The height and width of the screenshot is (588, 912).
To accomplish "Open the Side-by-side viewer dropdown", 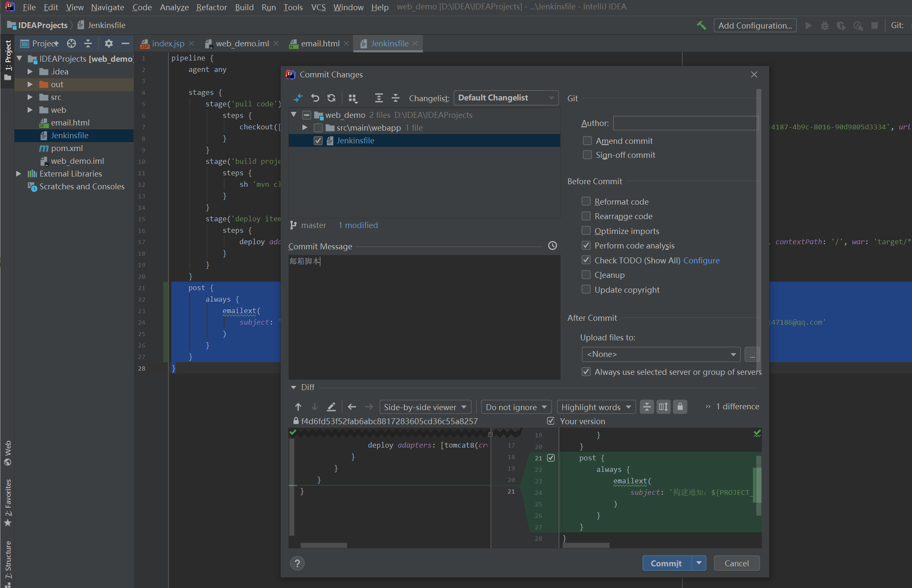I will pos(425,407).
